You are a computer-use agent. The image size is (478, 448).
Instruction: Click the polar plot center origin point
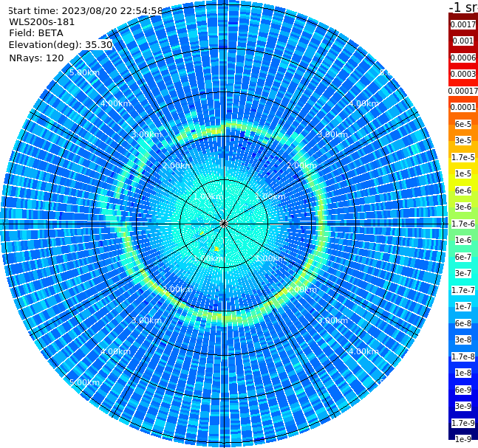click(x=224, y=224)
